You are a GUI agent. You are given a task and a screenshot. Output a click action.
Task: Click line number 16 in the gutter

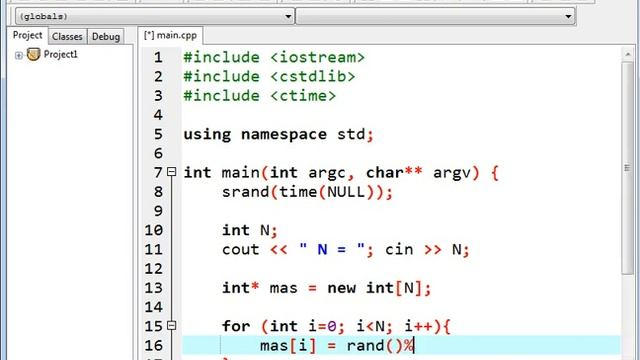coord(154,346)
